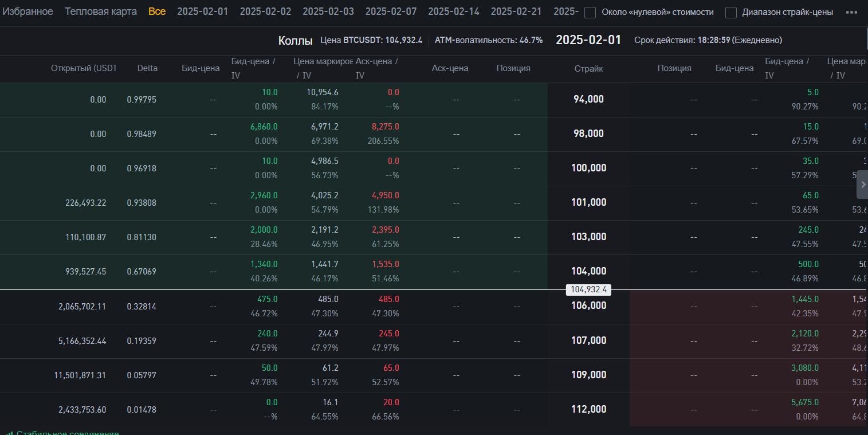Image resolution: width=868 pixels, height=435 pixels.
Task: Switch to the Избранное tab
Action: point(28,11)
